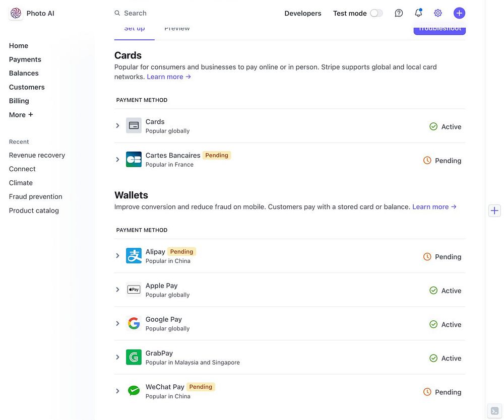Click the "Popular in France" text
504x420 pixels.
coord(169,165)
